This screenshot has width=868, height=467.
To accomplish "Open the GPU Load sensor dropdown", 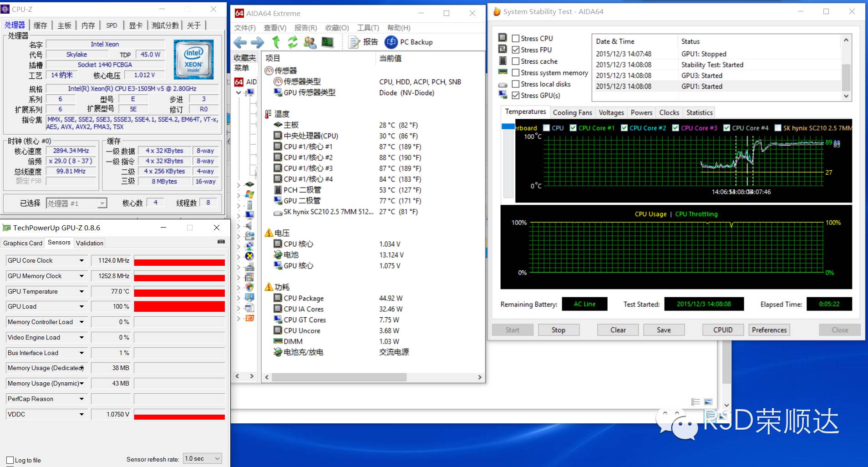I will (x=81, y=307).
